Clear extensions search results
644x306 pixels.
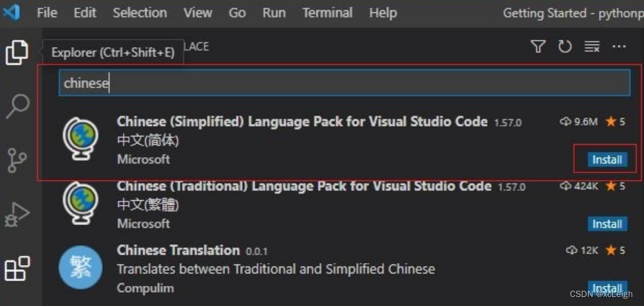point(592,46)
